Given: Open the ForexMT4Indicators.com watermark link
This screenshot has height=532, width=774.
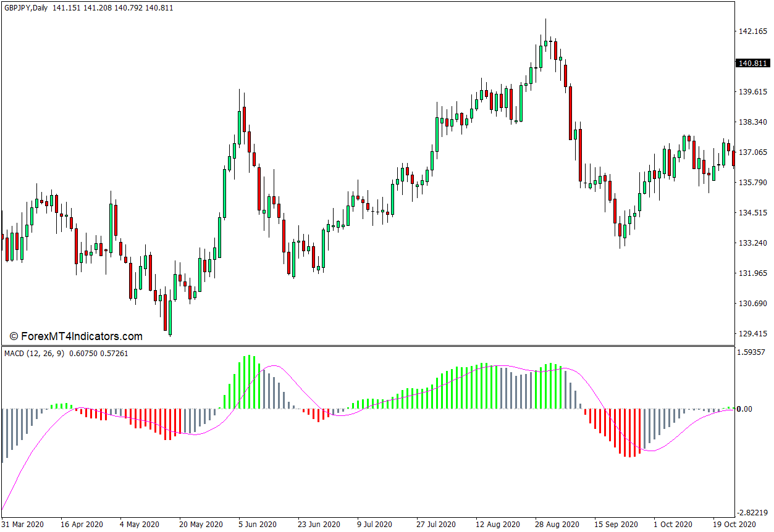Looking at the screenshot, I should coord(76,336).
